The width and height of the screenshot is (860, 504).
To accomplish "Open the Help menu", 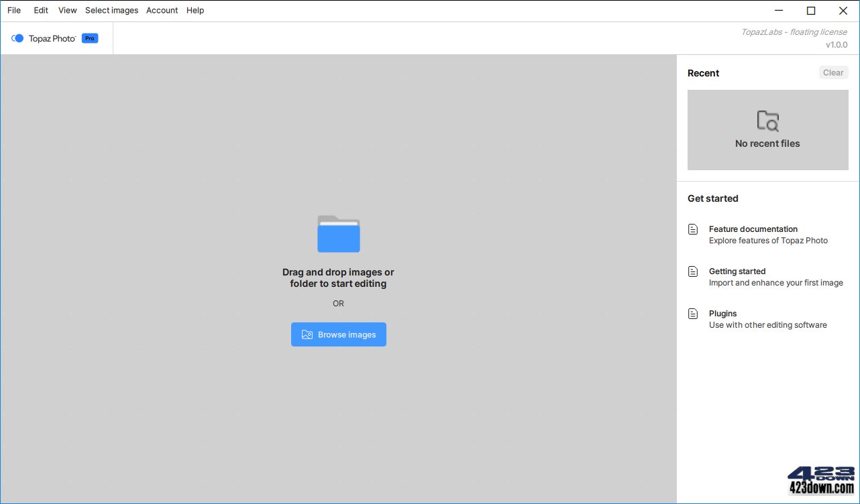I will pyautogui.click(x=195, y=10).
